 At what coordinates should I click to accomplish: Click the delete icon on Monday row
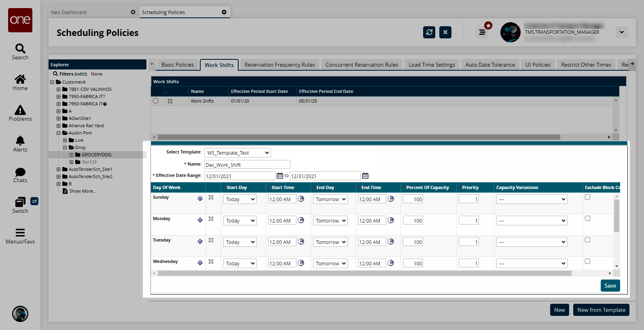coord(211,219)
